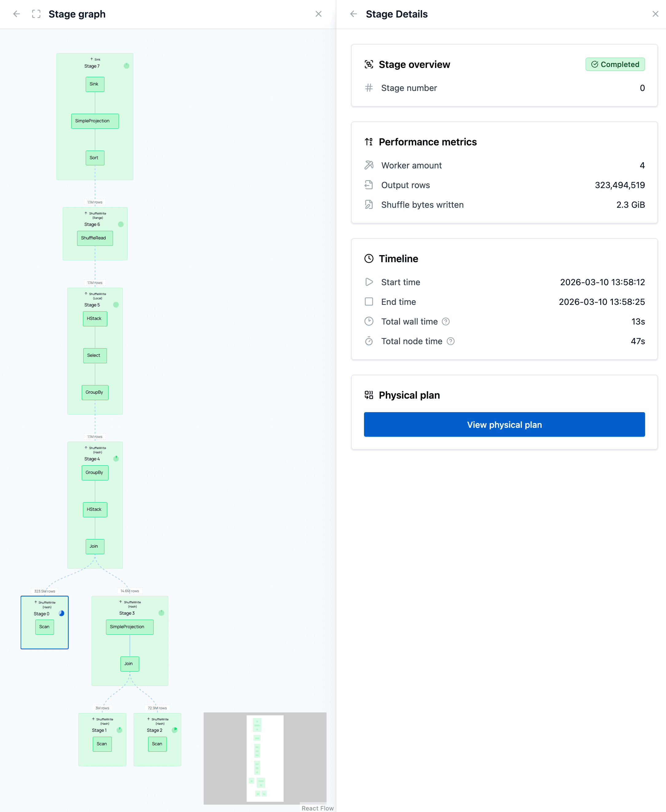Click the worker pickaxe icon beside Worker amount

point(369,165)
